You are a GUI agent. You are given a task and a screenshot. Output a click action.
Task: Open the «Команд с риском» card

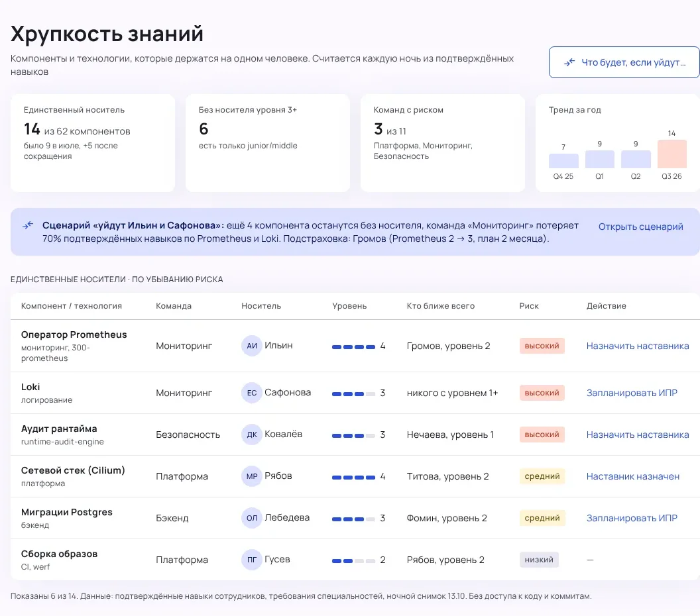point(443,142)
